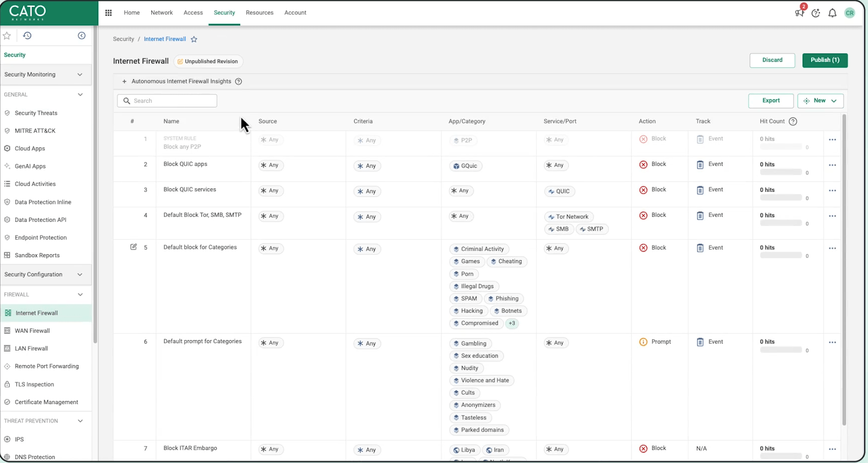The image size is (868, 463).
Task: Click the Hit Count help icon
Action: (793, 121)
